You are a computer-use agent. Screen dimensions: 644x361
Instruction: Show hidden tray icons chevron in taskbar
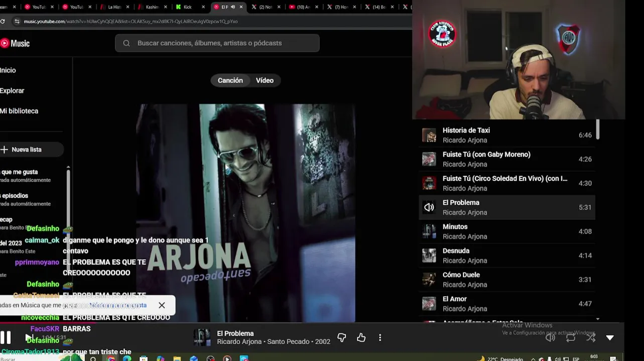pyautogui.click(x=533, y=359)
